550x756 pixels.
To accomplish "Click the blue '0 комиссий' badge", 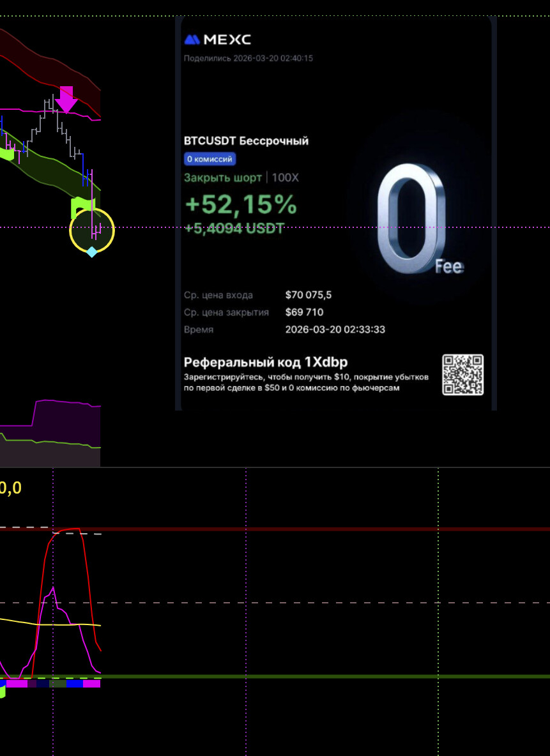I will pyautogui.click(x=210, y=159).
